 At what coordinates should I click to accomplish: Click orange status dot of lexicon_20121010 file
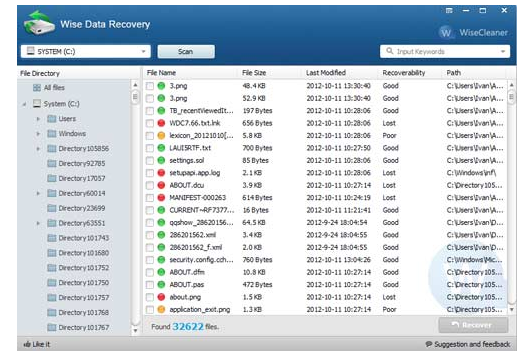[x=161, y=135]
